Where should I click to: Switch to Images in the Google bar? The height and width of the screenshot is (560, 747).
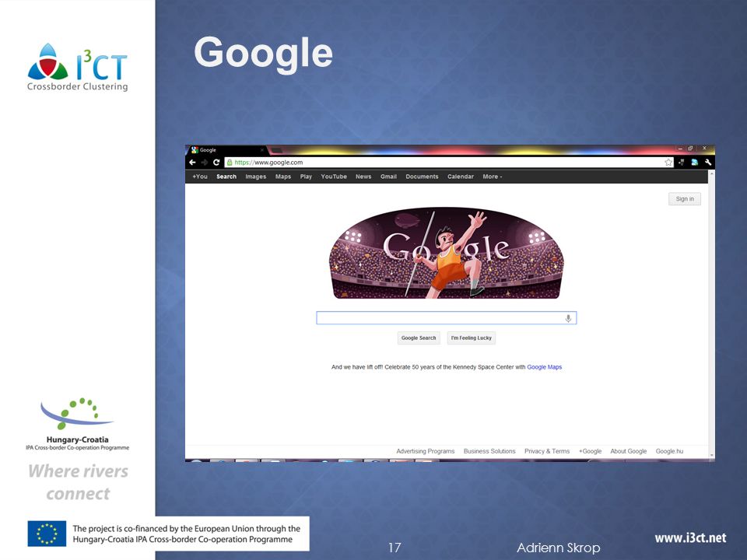pyautogui.click(x=256, y=177)
